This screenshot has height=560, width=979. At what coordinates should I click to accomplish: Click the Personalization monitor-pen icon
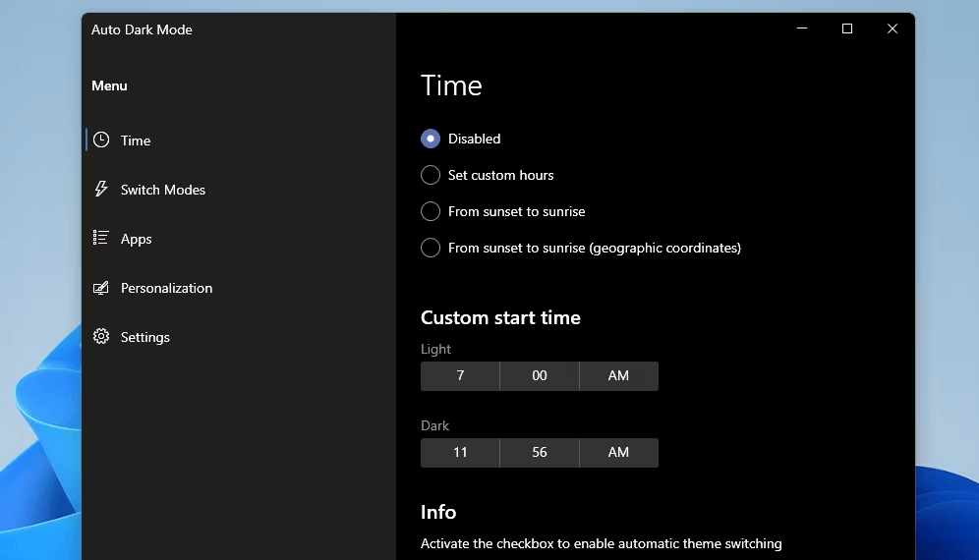coord(101,288)
